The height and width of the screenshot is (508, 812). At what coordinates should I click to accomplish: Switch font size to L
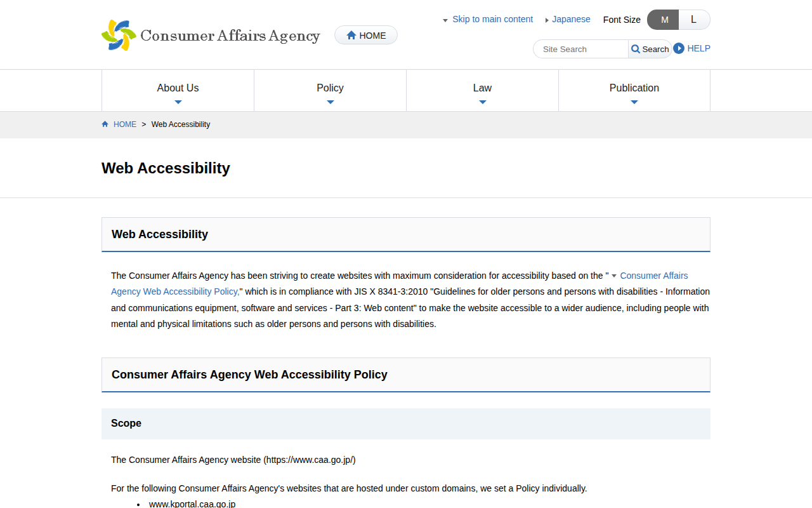[x=693, y=20]
